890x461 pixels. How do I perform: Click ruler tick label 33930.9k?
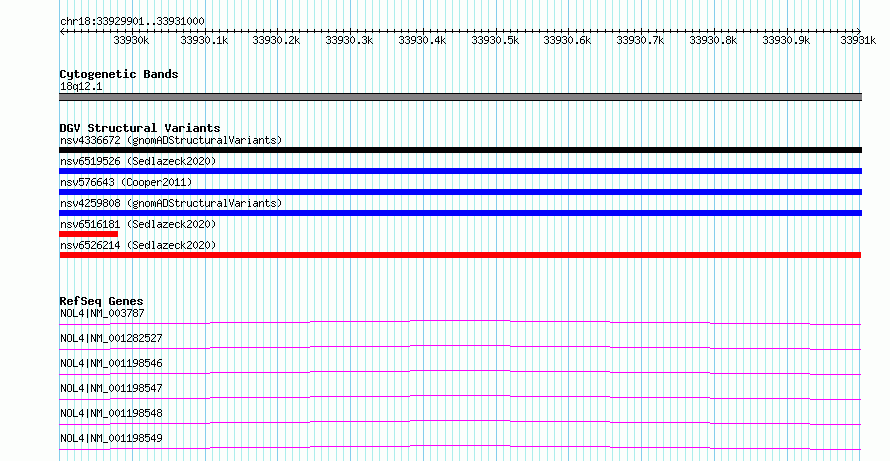coord(786,40)
